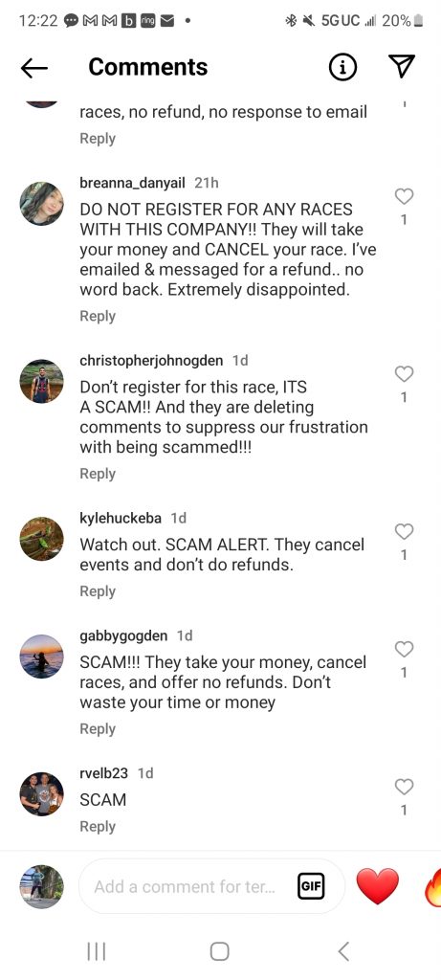The height and width of the screenshot is (980, 441).
Task: Like gabbygogden's comment with heart icon
Action: 404,650
